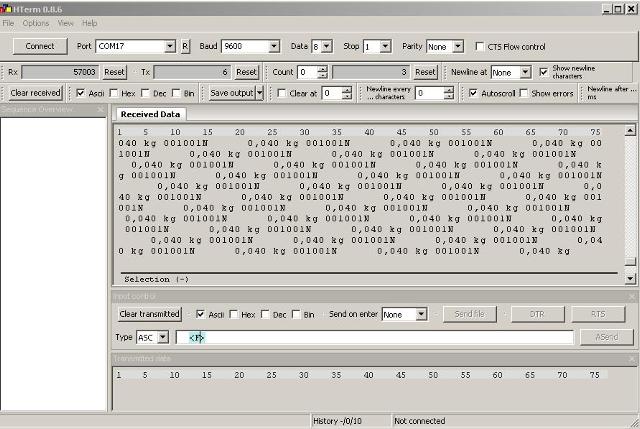640x429 pixels.
Task: Click the Clear received button
Action: tap(36, 93)
